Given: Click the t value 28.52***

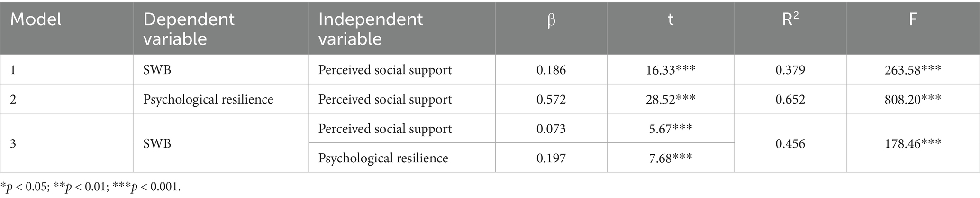Looking at the screenshot, I should [670, 99].
